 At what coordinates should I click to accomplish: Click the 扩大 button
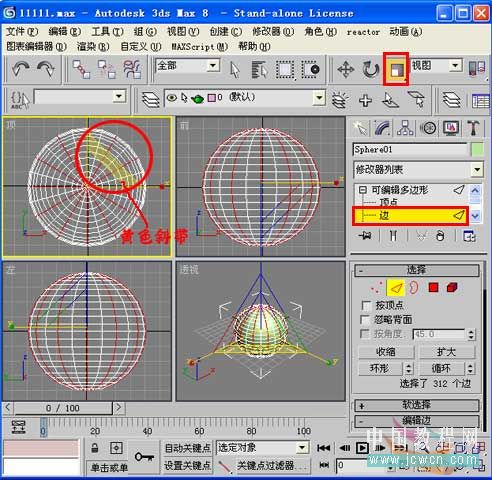coord(447,352)
